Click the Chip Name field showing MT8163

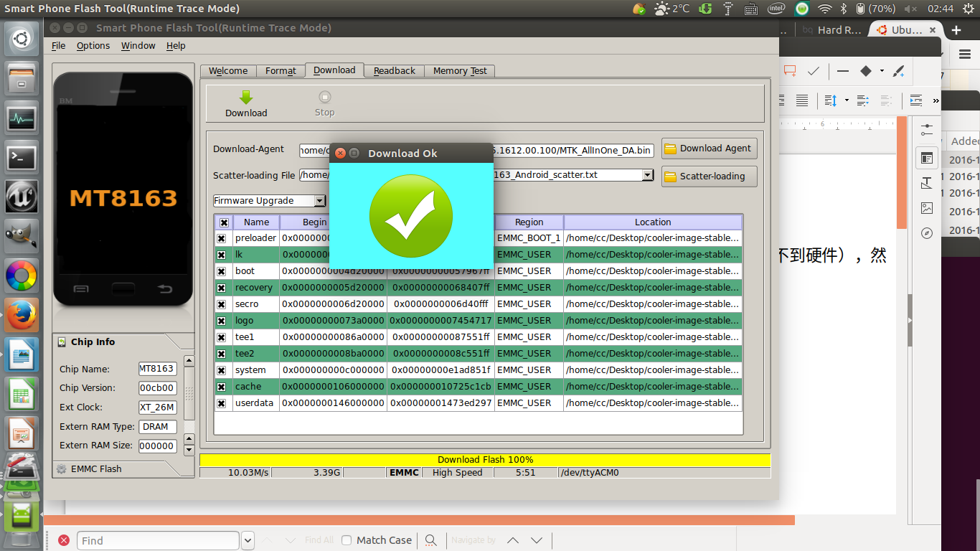(x=157, y=369)
